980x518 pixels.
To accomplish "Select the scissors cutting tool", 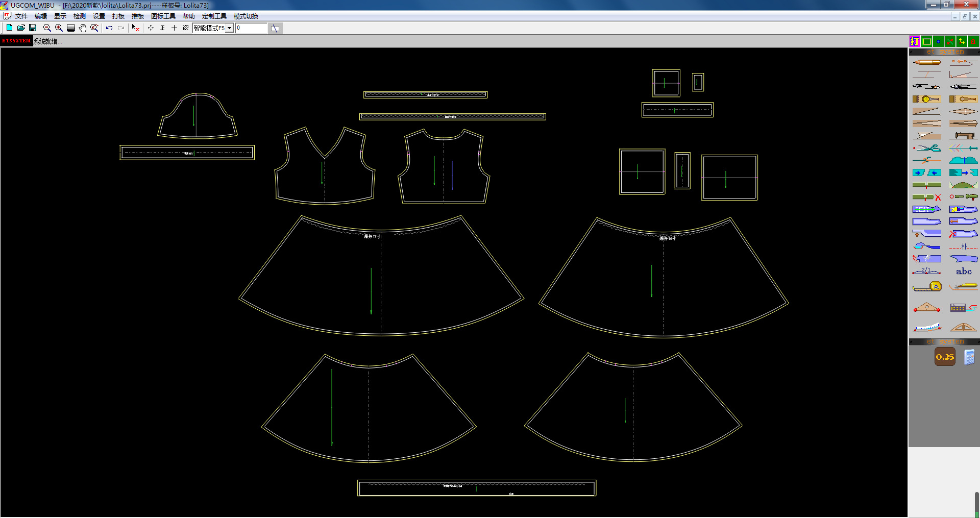I will [926, 148].
